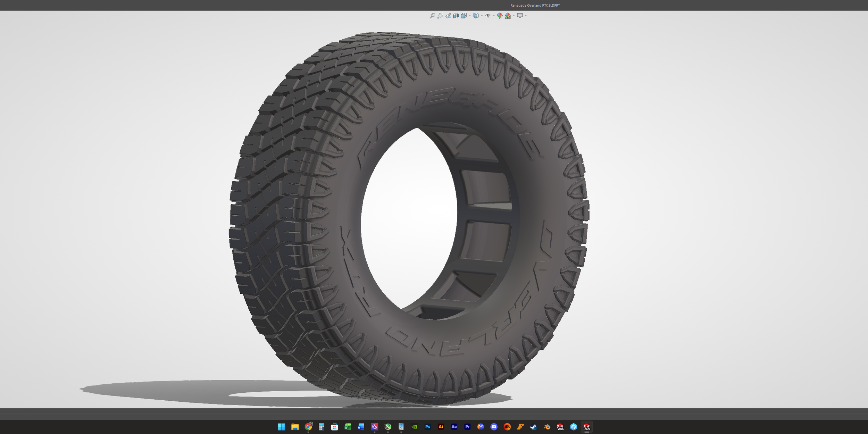
Task: Expand the Hide/Show Items dropdown arrow
Action: (494, 16)
